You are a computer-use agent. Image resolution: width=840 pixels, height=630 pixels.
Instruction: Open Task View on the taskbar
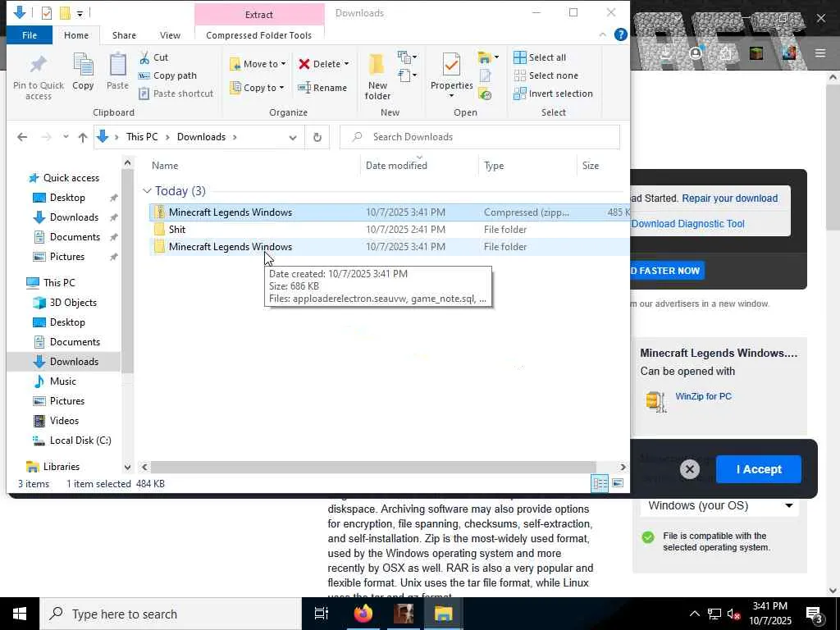tap(322, 614)
